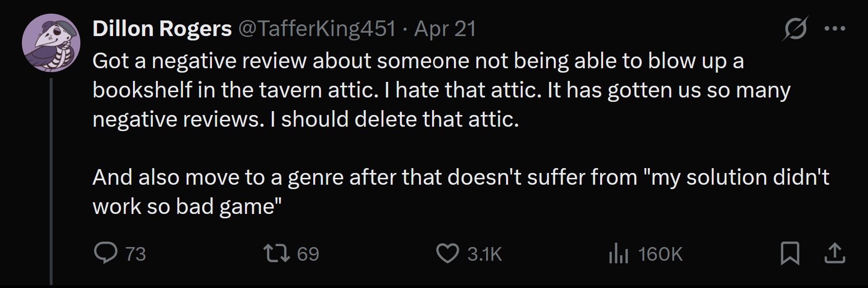Click the share upload-arrow icon

[x=834, y=253]
